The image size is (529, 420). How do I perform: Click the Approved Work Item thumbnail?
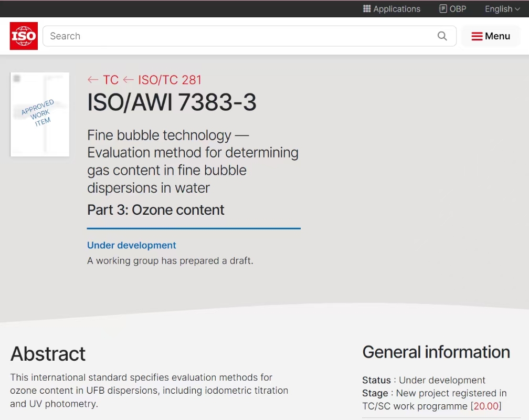40,114
